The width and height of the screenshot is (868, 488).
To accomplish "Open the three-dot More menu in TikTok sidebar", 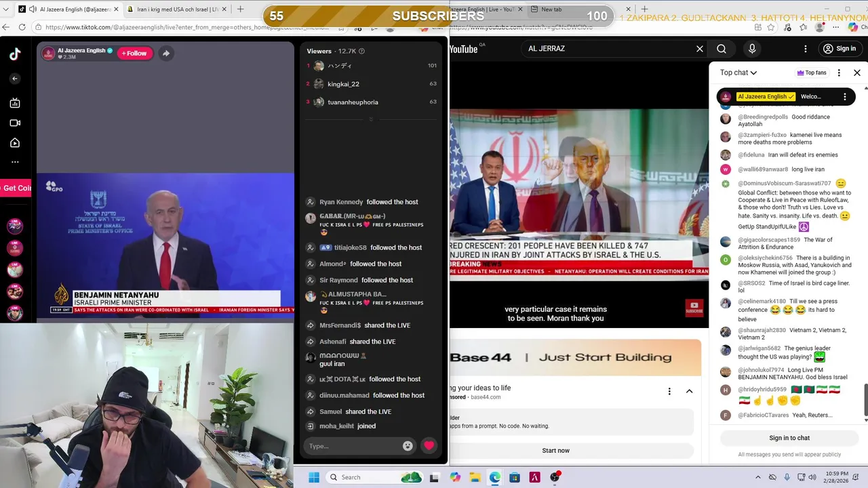I will click(x=15, y=162).
